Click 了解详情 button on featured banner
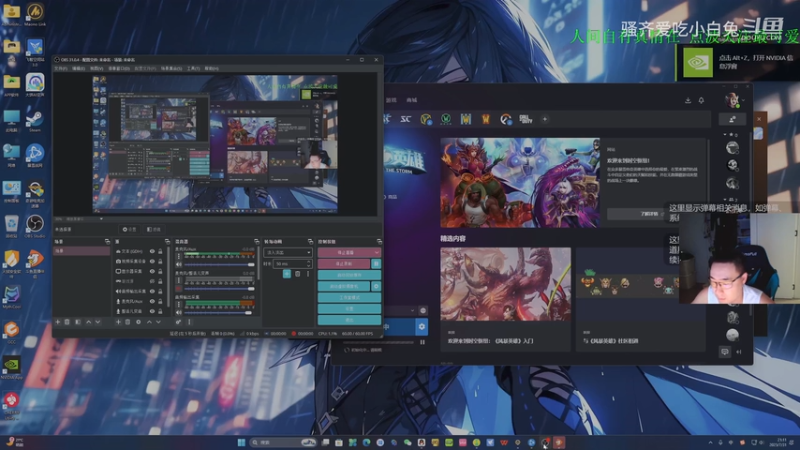This screenshot has height=450, width=800. point(649,214)
